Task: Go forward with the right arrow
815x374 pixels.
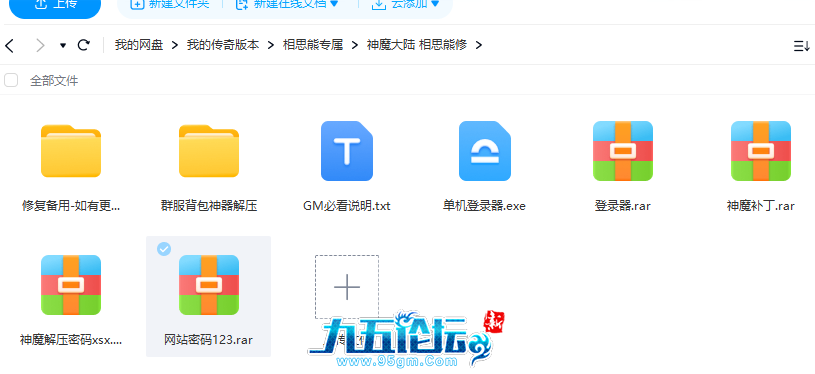Action: tap(40, 45)
